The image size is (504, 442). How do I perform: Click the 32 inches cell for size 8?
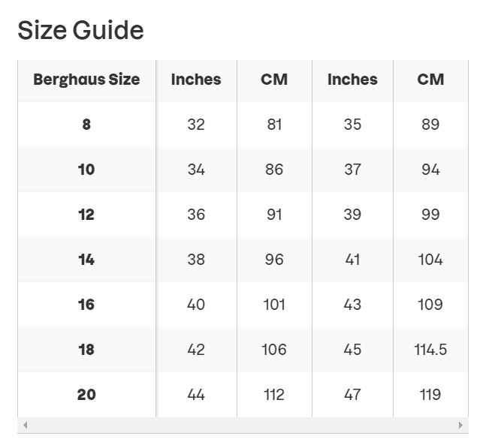tap(196, 125)
